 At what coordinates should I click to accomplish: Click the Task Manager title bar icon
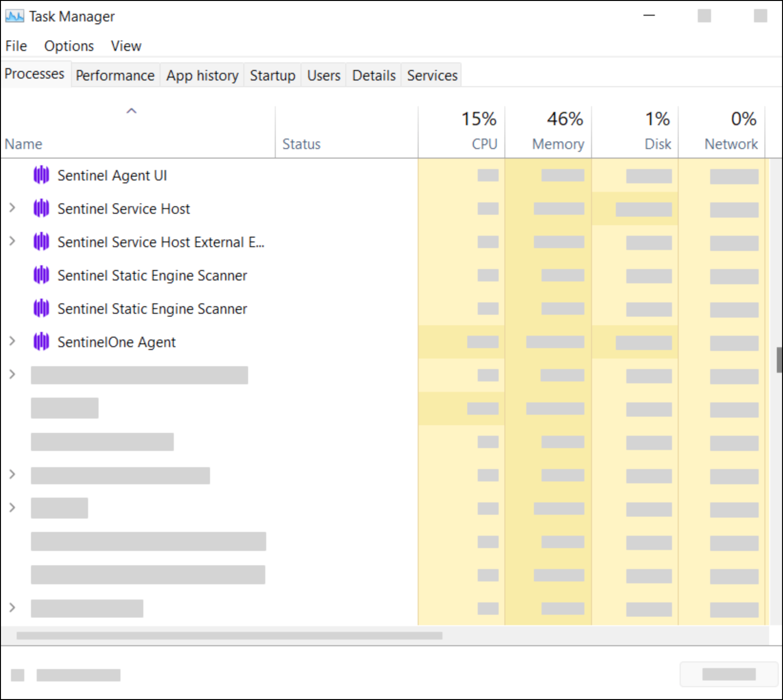14,17
